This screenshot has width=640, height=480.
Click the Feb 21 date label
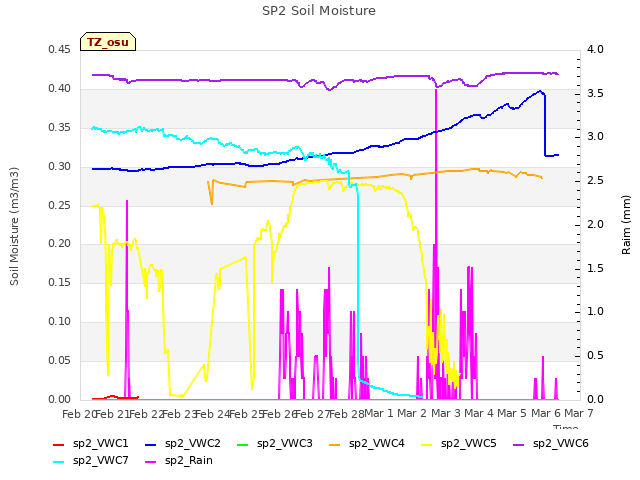tap(112, 414)
